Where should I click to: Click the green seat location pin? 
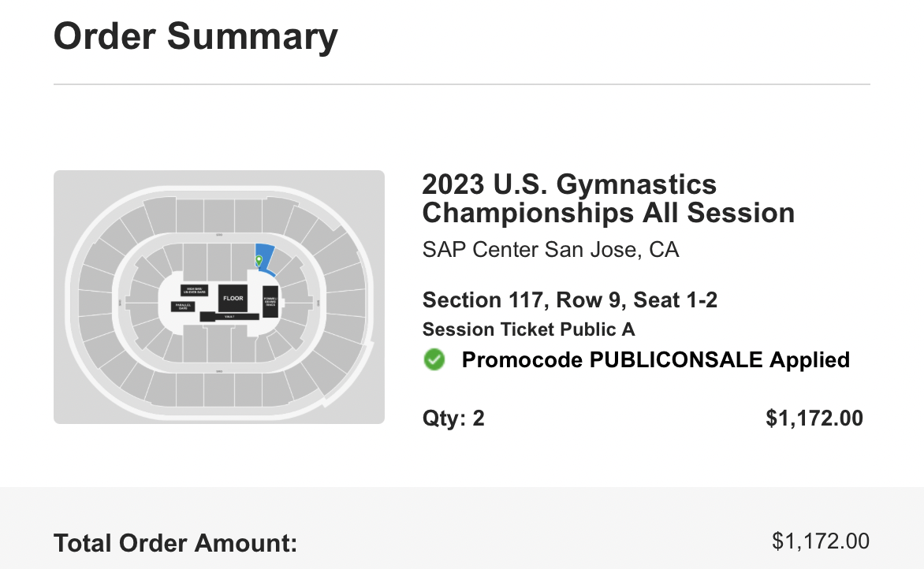click(259, 260)
